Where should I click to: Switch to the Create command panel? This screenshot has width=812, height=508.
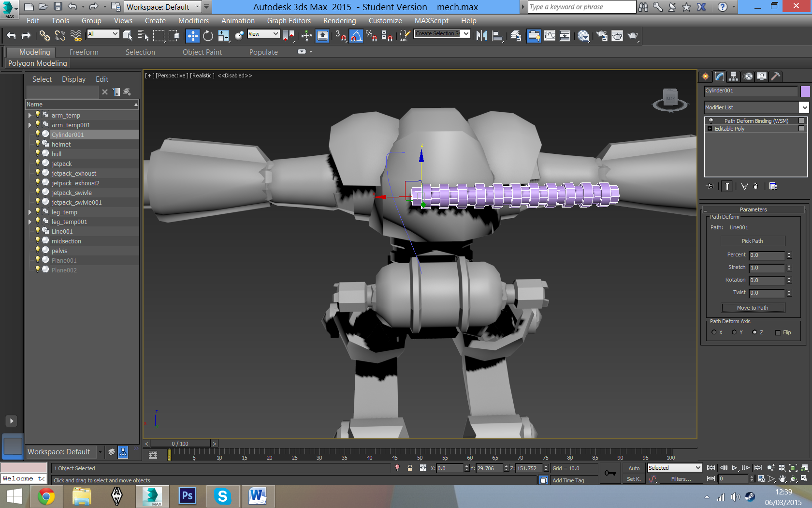coord(705,76)
